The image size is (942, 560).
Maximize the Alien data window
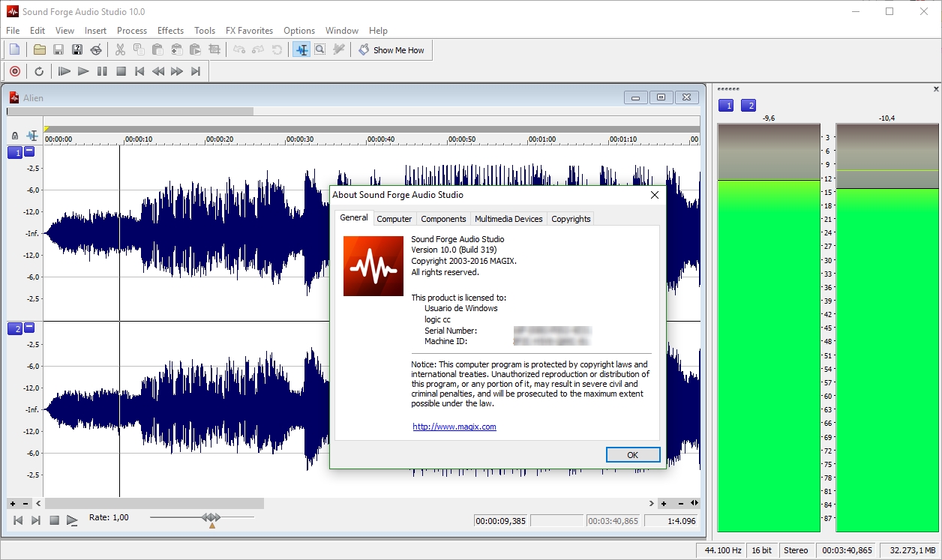pos(661,97)
